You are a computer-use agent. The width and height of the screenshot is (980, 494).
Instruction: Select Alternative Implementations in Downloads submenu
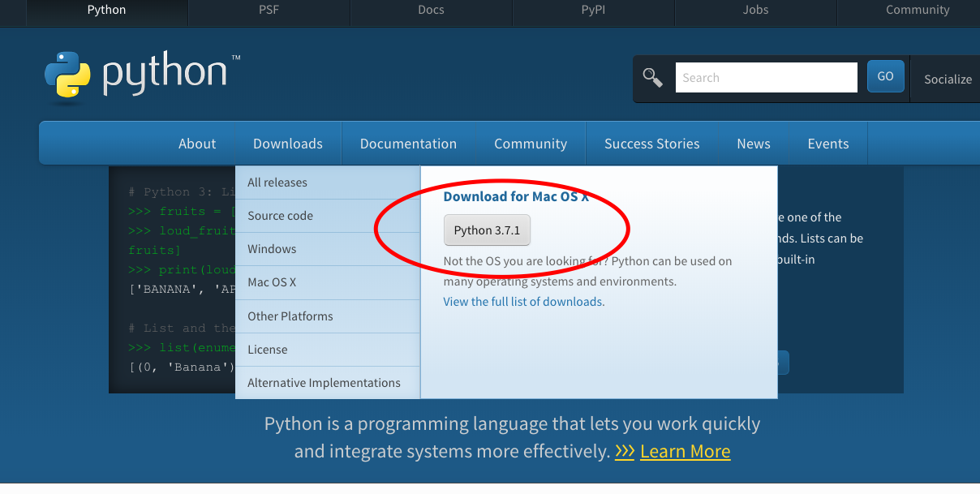point(328,383)
